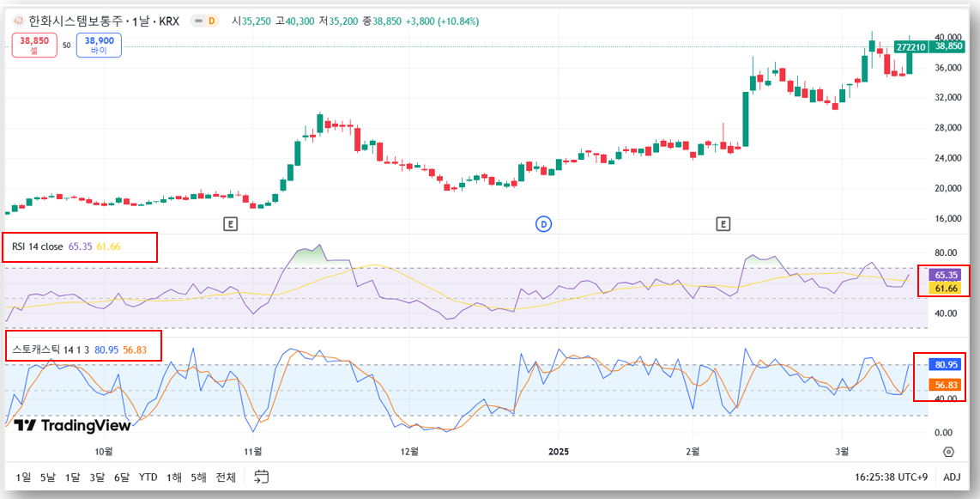Click the 38,850 sell price button
Screen dimensions: 980x499
pyautogui.click(x=34, y=45)
